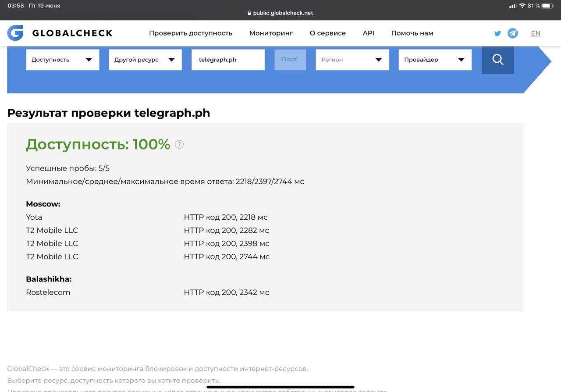Viewport: 561px width, 392px height.
Task: Open the О сервисе menu item
Action: 328,33
